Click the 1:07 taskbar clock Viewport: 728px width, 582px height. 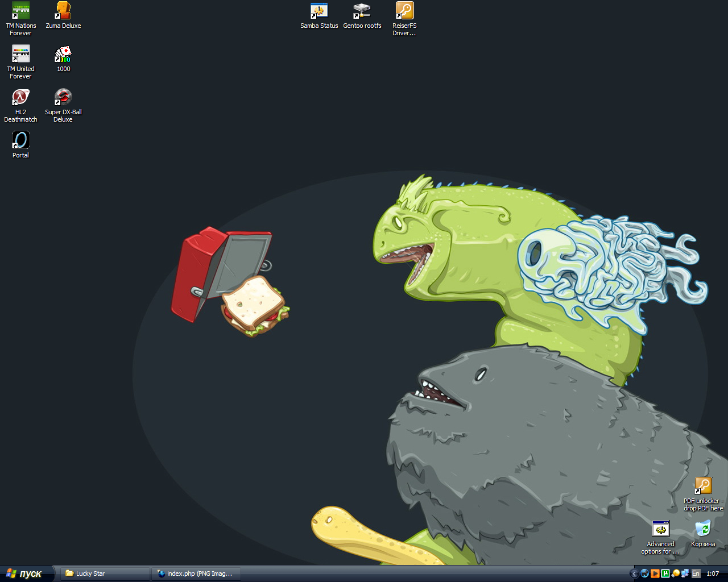tap(713, 573)
